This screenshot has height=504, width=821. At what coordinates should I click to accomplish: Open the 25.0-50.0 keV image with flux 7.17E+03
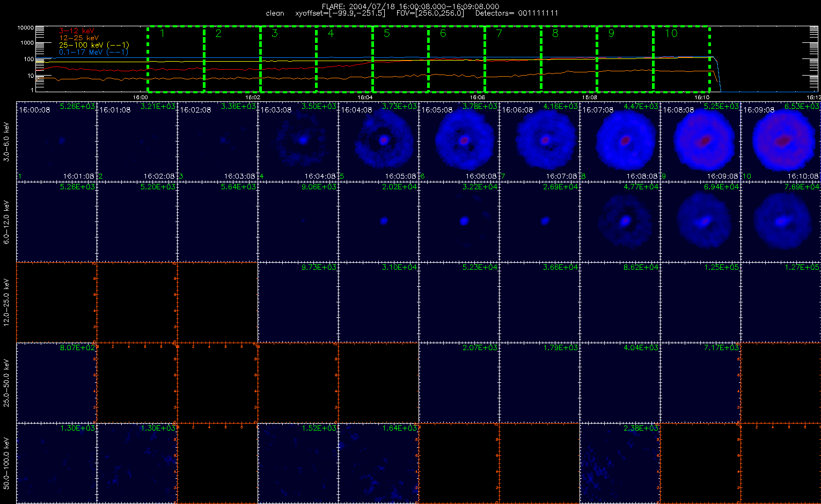pyautogui.click(x=700, y=382)
